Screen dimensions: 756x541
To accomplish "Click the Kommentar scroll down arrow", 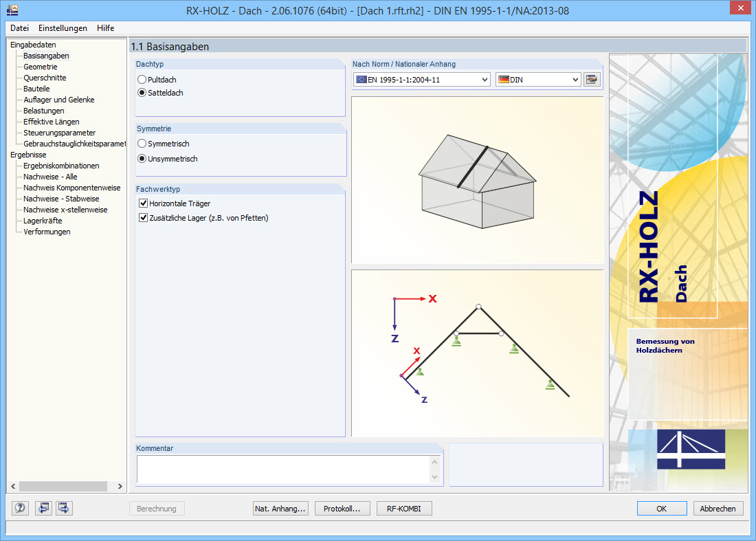I will pyautogui.click(x=435, y=477).
